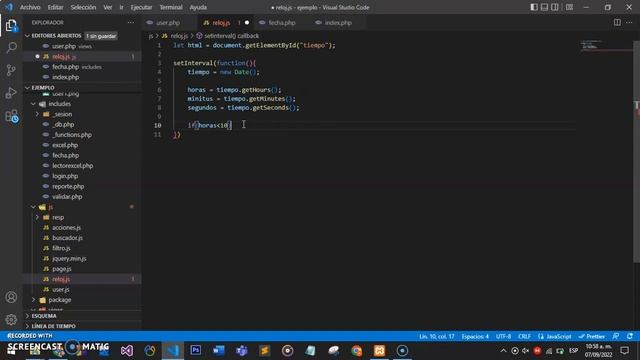The image size is (640, 360).
Task: Open Visual Studio purple icon in taskbar
Action: [127, 350]
